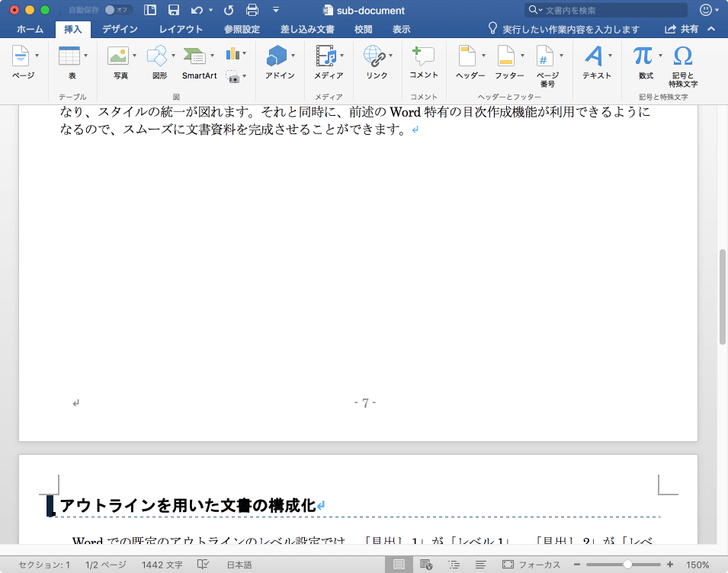Expand the Page (ページ) dropdown arrow
Screen dimensions: 728x573
37,56
